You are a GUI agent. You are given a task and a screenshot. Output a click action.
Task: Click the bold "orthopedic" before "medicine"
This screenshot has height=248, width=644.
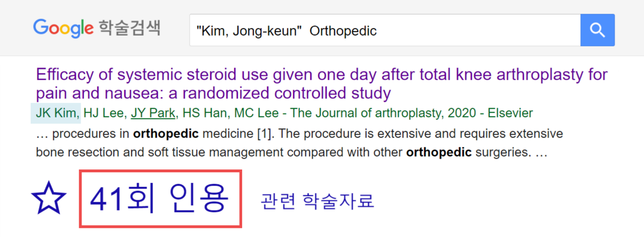coord(166,134)
